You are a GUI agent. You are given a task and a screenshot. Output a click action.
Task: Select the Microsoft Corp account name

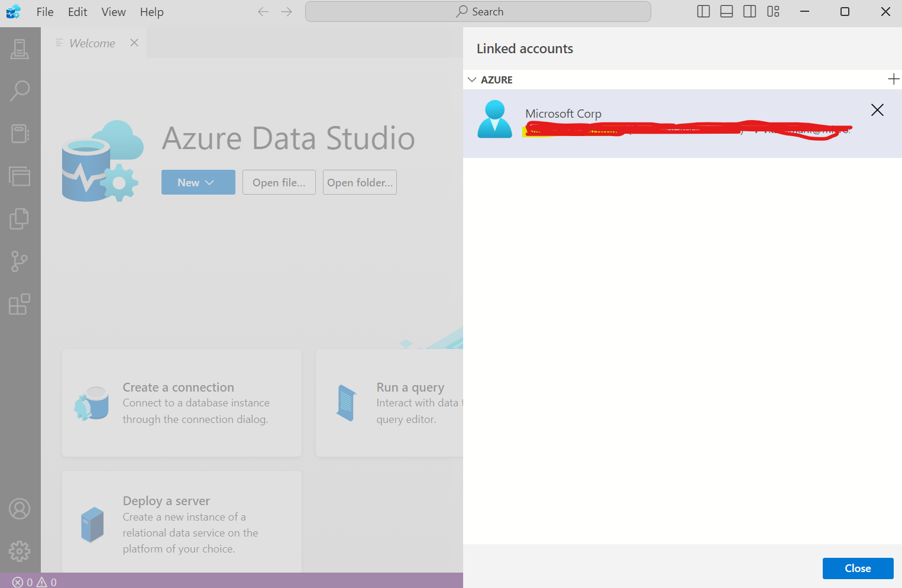563,114
